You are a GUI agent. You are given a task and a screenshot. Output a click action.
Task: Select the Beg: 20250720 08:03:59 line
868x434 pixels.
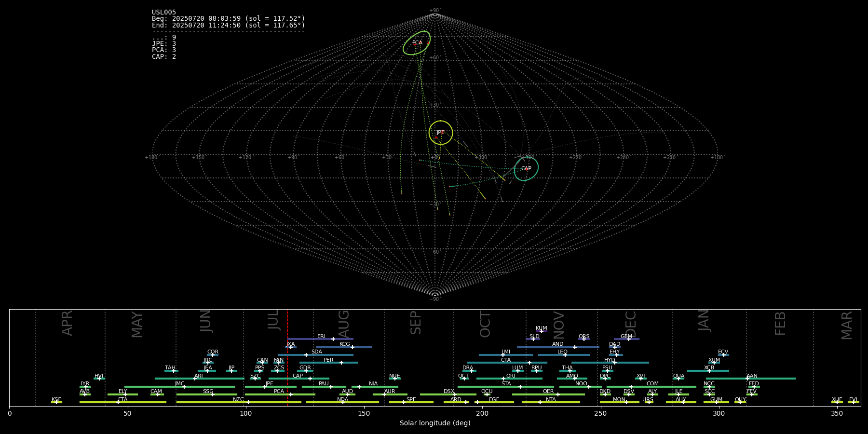[x=229, y=19]
